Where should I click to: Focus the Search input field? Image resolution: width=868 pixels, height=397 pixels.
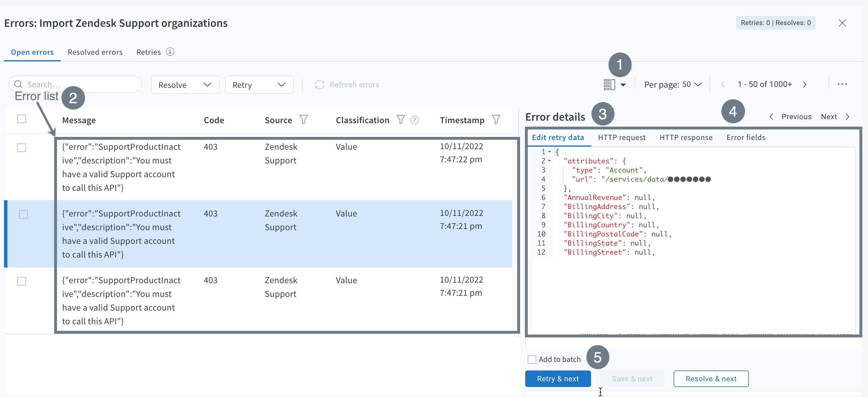tap(75, 84)
